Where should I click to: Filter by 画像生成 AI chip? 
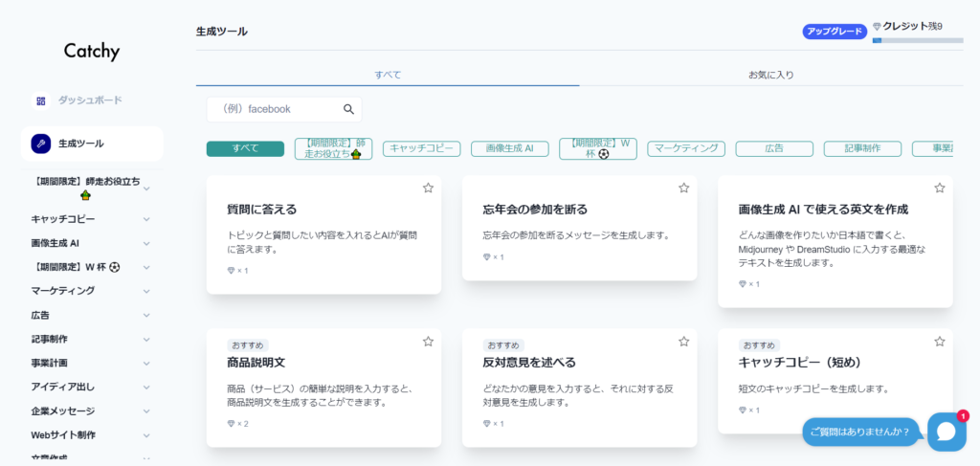point(510,148)
